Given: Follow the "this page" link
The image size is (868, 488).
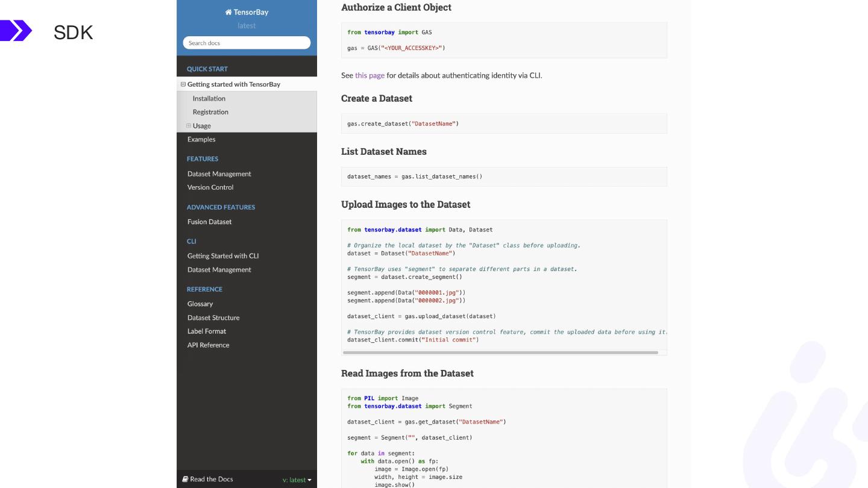Looking at the screenshot, I should 370,75.
